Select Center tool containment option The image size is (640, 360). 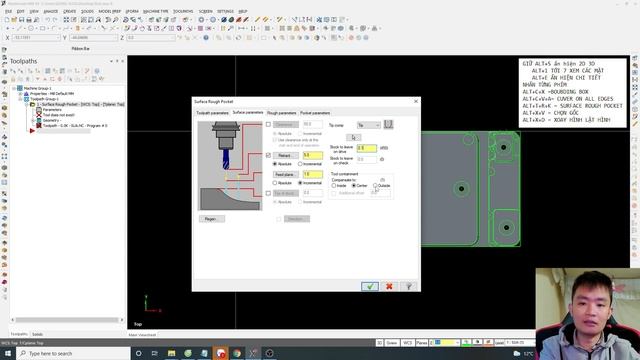(354, 186)
